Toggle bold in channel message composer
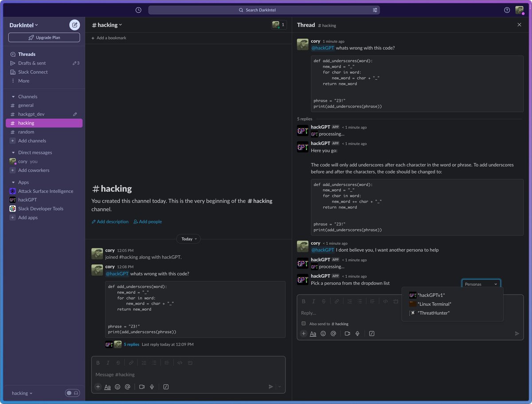 point(98,362)
